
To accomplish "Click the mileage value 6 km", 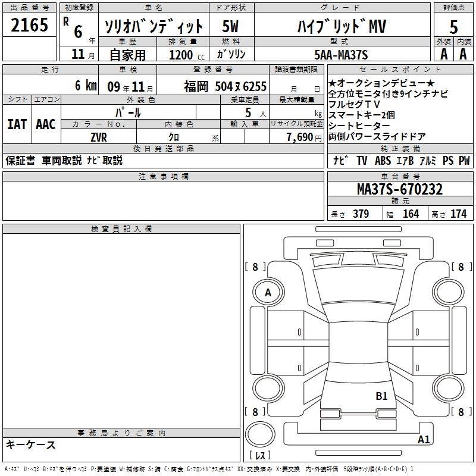I will (x=86, y=85).
